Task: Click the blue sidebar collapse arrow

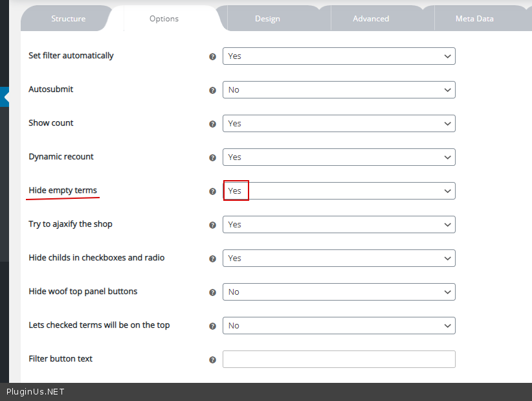Action: [5, 97]
